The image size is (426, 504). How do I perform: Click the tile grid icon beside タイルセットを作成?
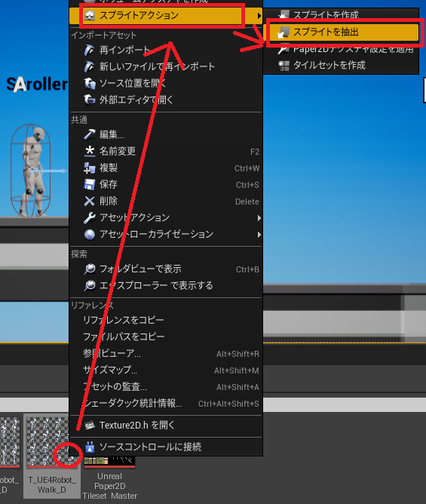(283, 66)
